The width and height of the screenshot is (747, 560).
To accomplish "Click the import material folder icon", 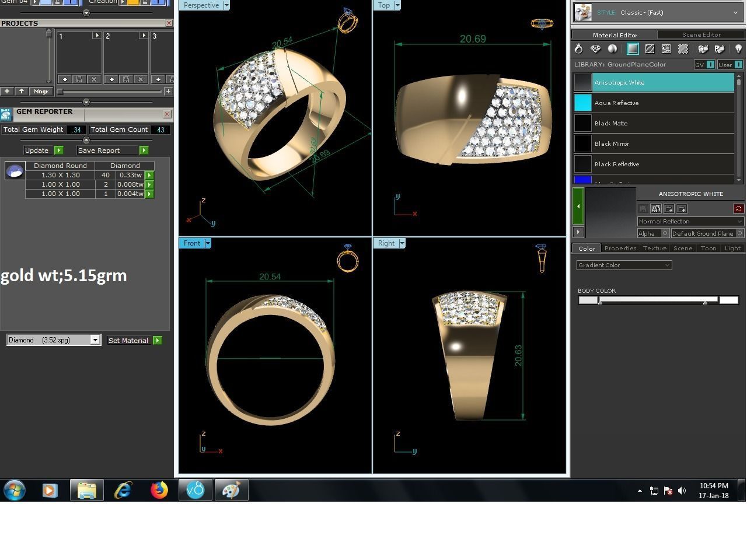I will click(x=682, y=208).
